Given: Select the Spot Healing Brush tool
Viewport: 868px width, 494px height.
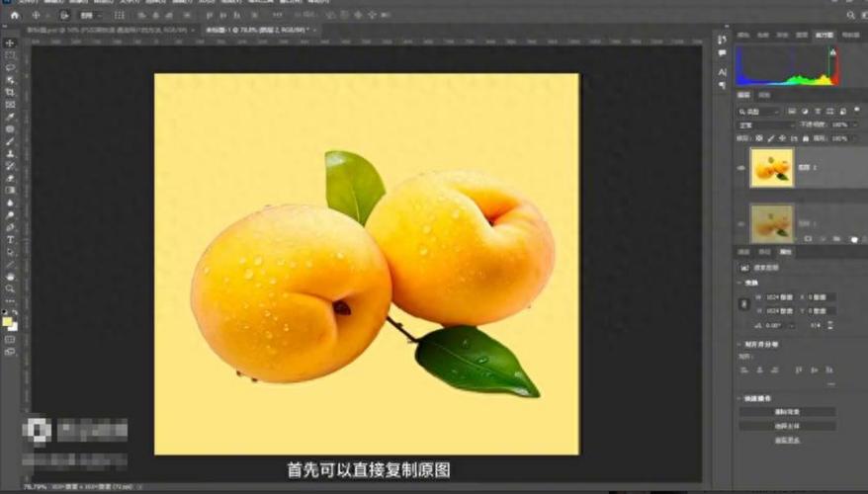Looking at the screenshot, I should pyautogui.click(x=10, y=128).
